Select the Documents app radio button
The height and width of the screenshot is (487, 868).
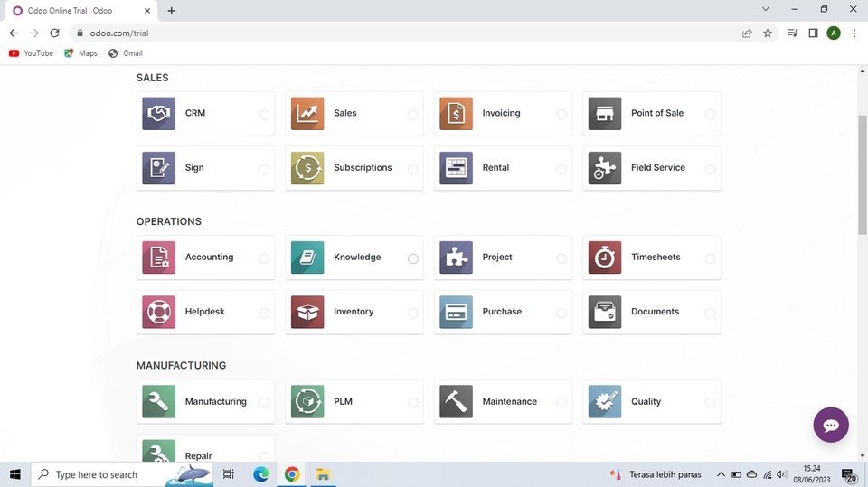pos(711,314)
